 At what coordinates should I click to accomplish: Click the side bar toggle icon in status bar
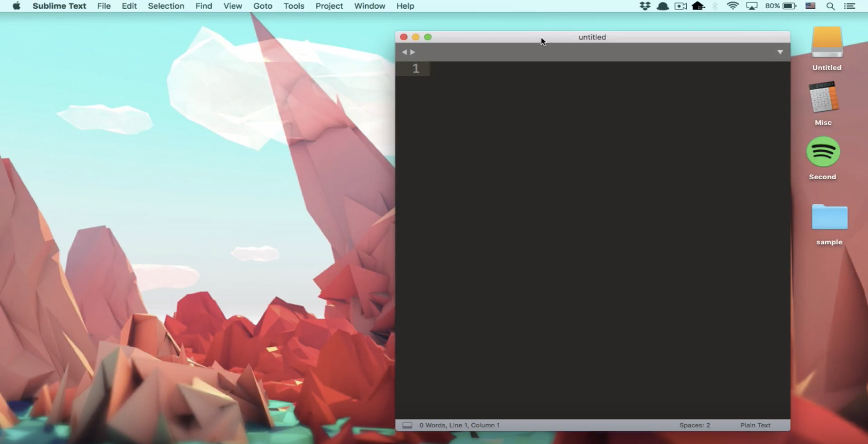point(407,425)
